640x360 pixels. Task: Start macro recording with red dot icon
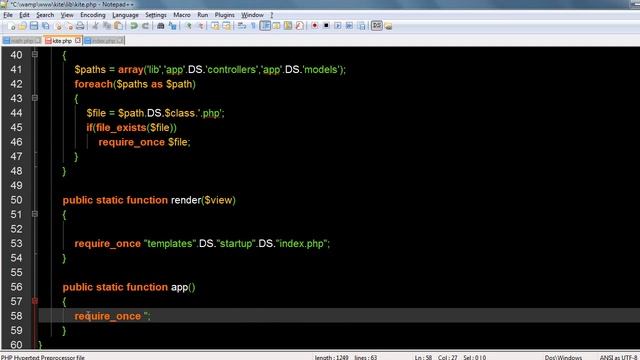tap(314, 26)
